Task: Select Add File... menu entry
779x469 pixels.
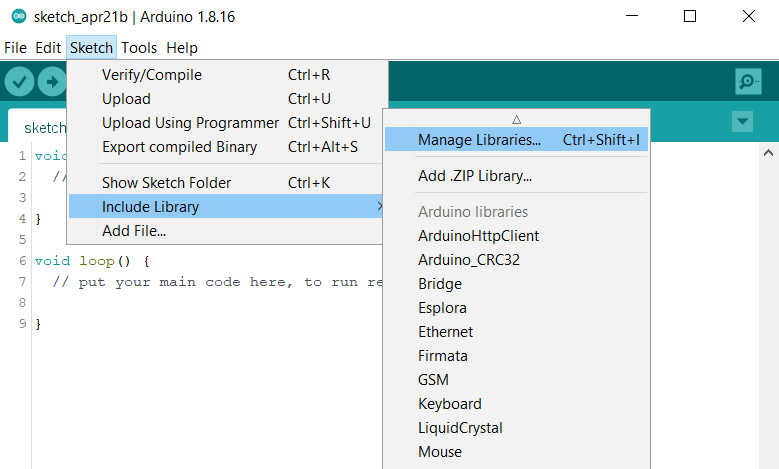Action: click(x=226, y=231)
